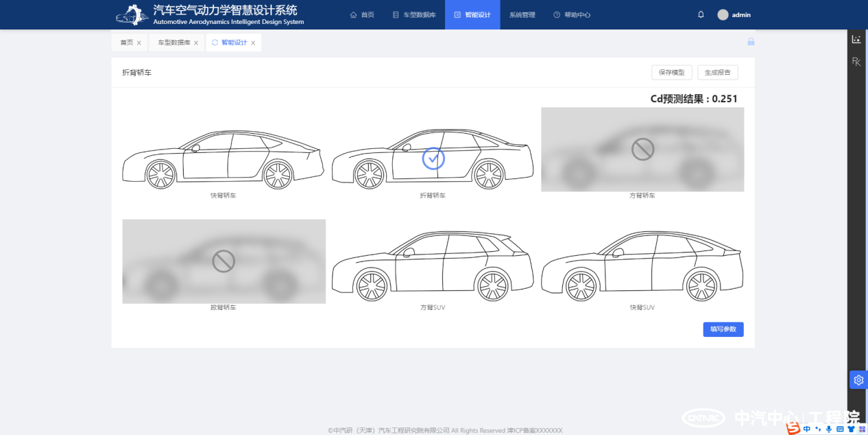Open the 系统管理 navigation menu
Image resolution: width=868 pixels, height=435 pixels.
point(522,14)
